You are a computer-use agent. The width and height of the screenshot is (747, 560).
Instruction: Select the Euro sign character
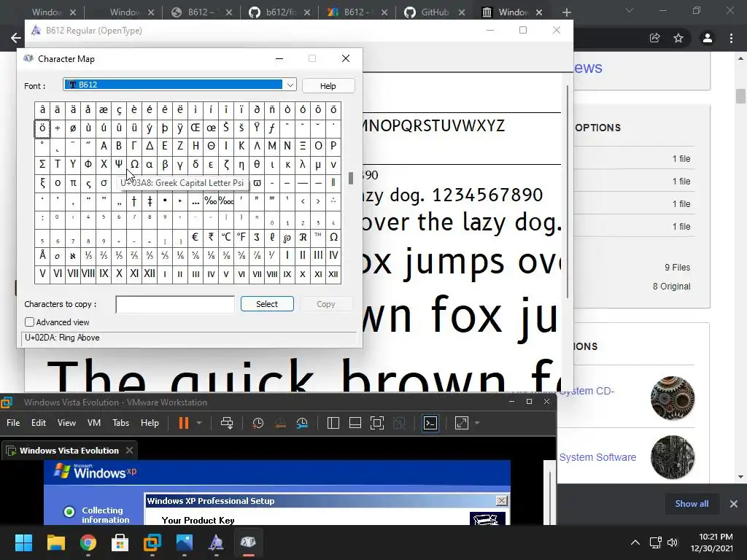[x=196, y=237]
